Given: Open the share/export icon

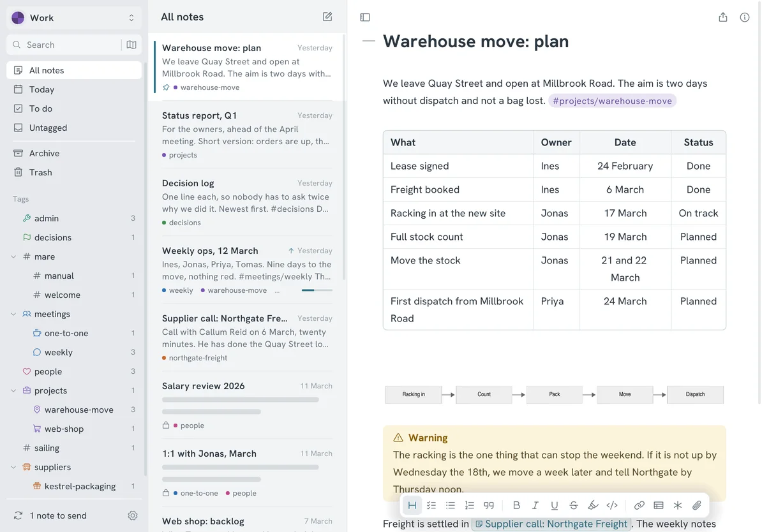Looking at the screenshot, I should (x=722, y=17).
